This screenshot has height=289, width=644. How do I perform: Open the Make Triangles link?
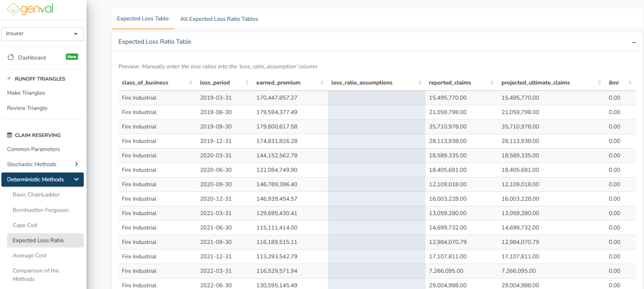pyautogui.click(x=26, y=93)
